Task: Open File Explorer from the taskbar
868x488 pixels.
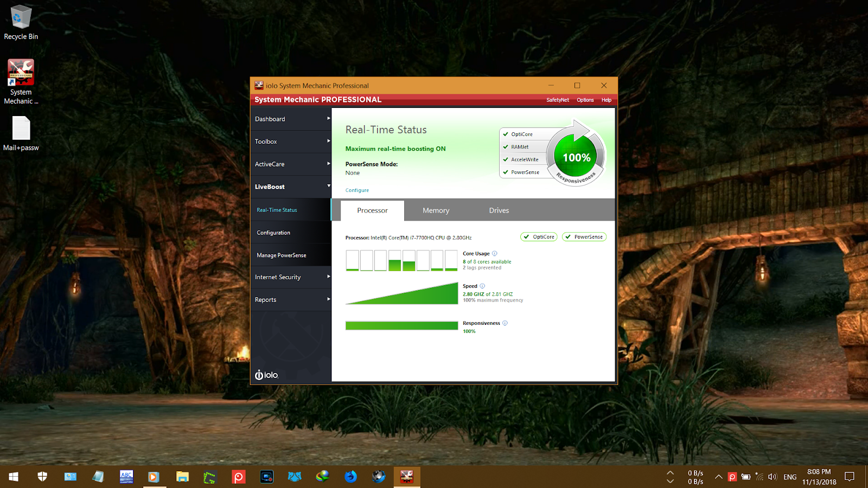Action: tap(182, 477)
